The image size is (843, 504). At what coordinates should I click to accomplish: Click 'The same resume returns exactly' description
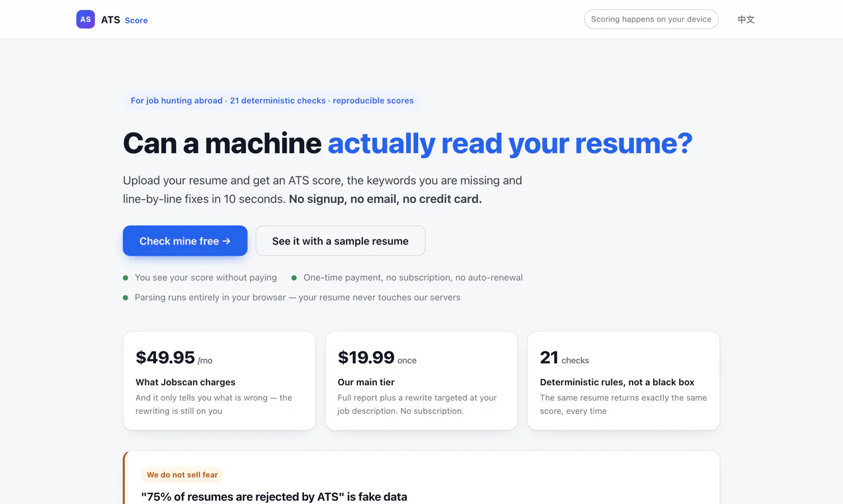(623, 404)
